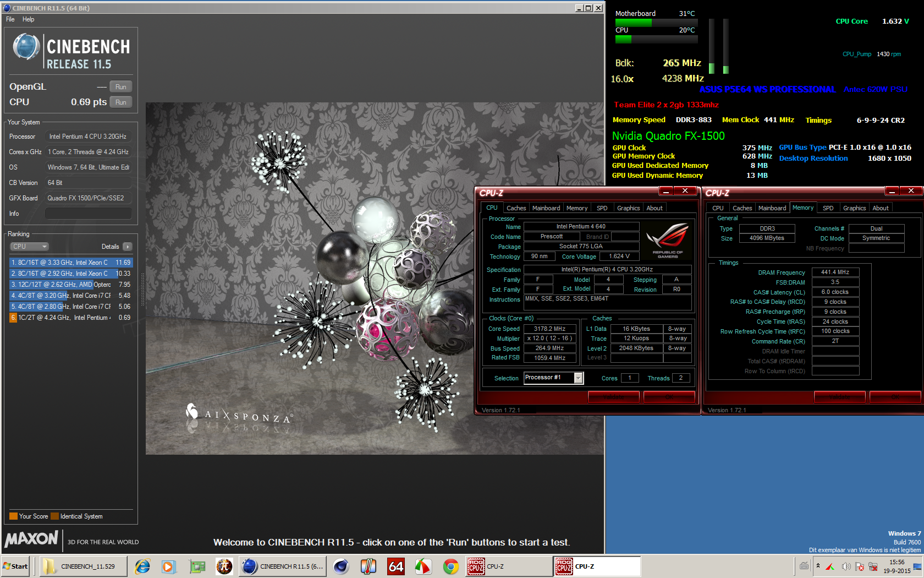Launch Google Chrome from the taskbar
This screenshot has width=924, height=578.
tap(450, 566)
